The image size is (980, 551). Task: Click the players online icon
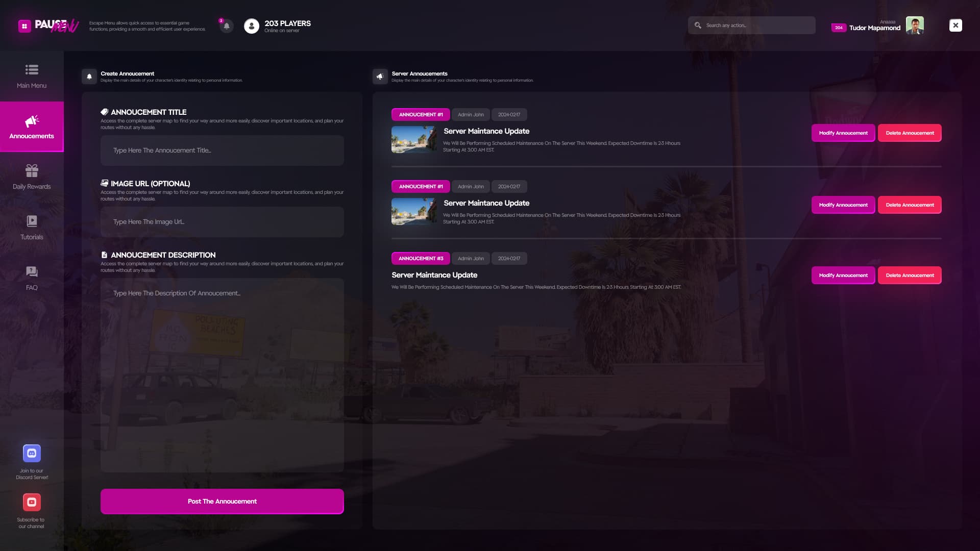coord(251,26)
